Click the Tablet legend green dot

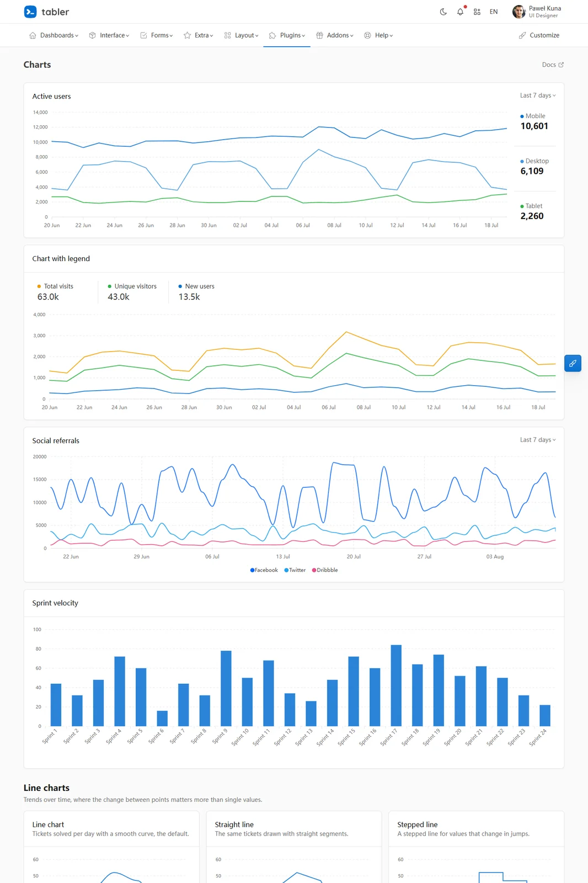[x=522, y=206]
